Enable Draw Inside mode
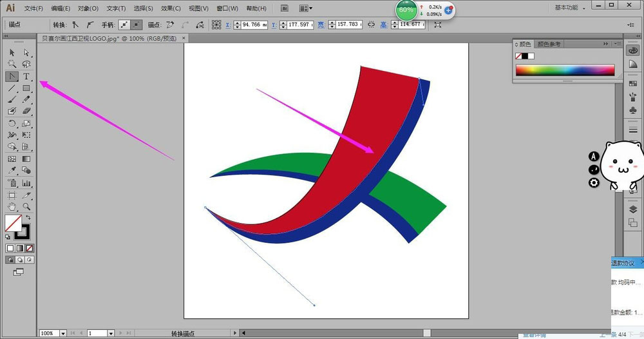Screen dimensions: 644x339 click(30, 260)
